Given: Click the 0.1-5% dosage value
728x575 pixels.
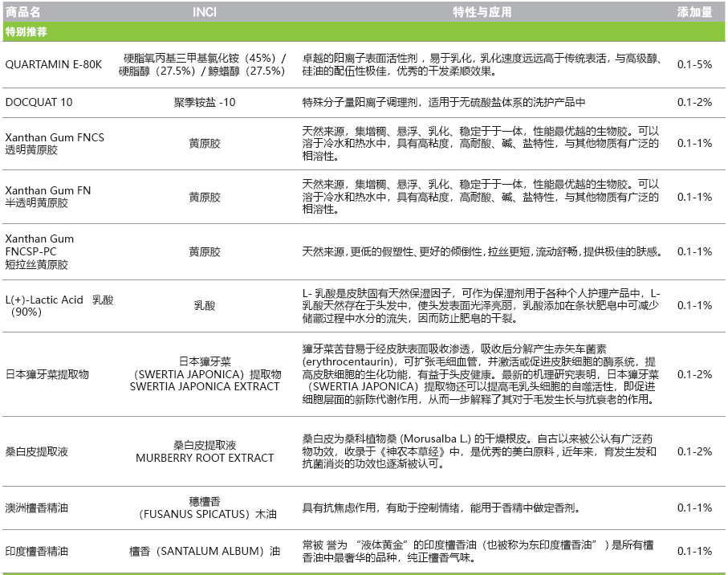Looking at the screenshot, I should click(x=694, y=64).
